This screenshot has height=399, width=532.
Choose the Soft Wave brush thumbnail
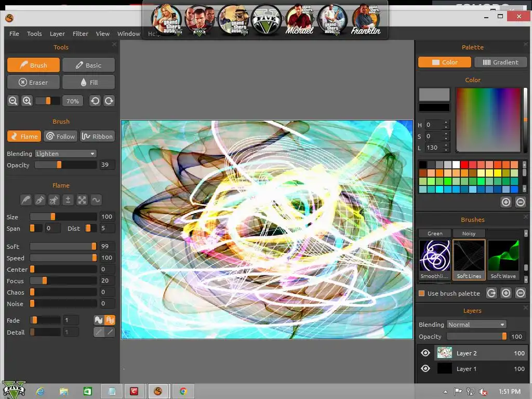point(503,260)
